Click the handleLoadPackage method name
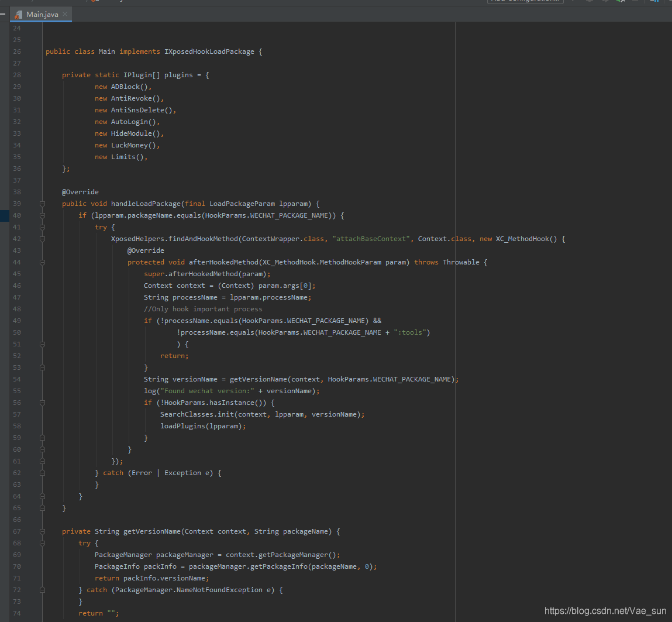Image resolution: width=672 pixels, height=622 pixels. pos(146,204)
